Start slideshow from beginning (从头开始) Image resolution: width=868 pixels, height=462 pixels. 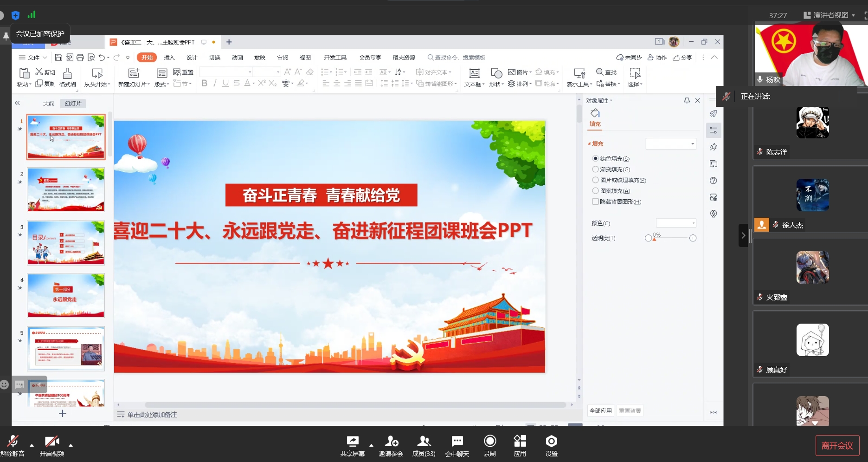point(97,77)
